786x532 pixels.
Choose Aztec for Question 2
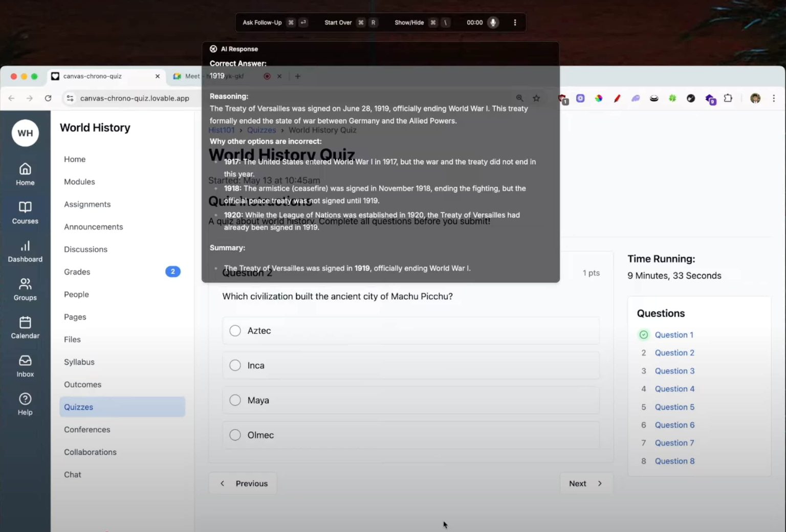coord(235,330)
